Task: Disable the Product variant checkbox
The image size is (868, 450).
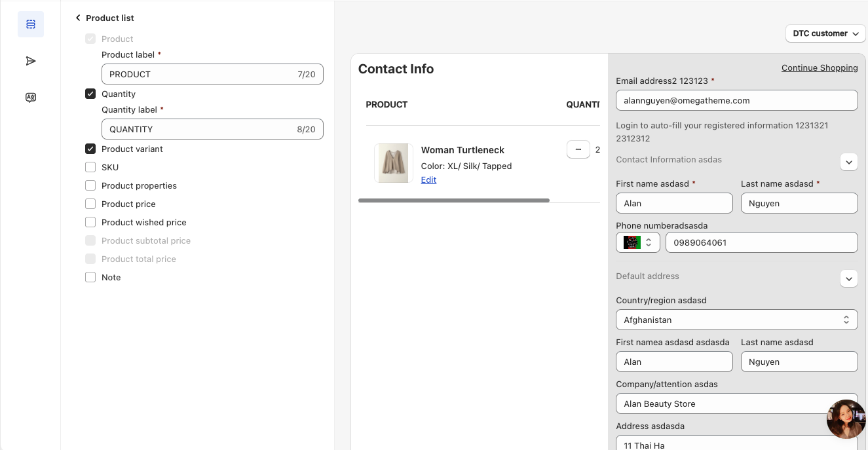Action: 90,149
